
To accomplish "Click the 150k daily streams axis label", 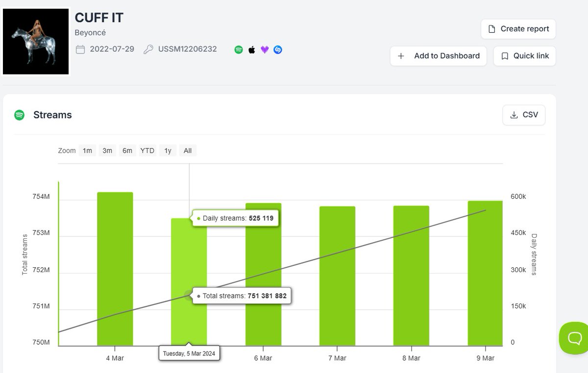I will click(x=518, y=306).
